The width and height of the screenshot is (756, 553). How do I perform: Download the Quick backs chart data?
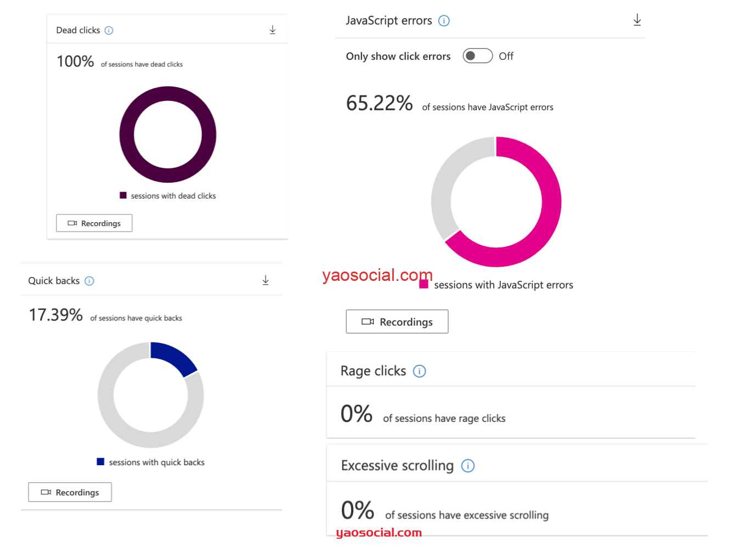pos(266,280)
